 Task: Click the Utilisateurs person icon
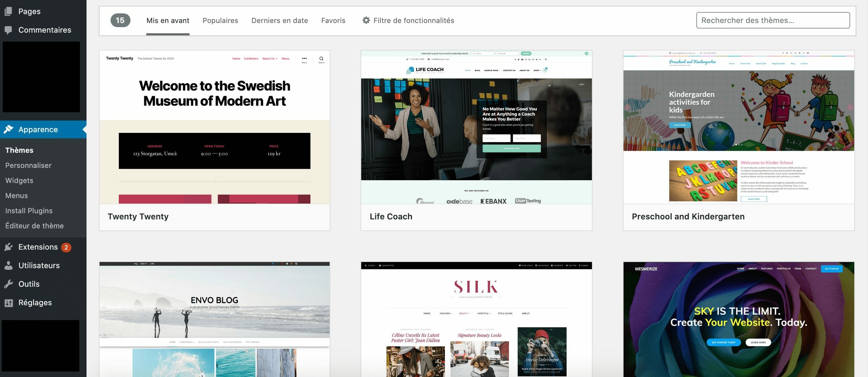[x=9, y=265]
